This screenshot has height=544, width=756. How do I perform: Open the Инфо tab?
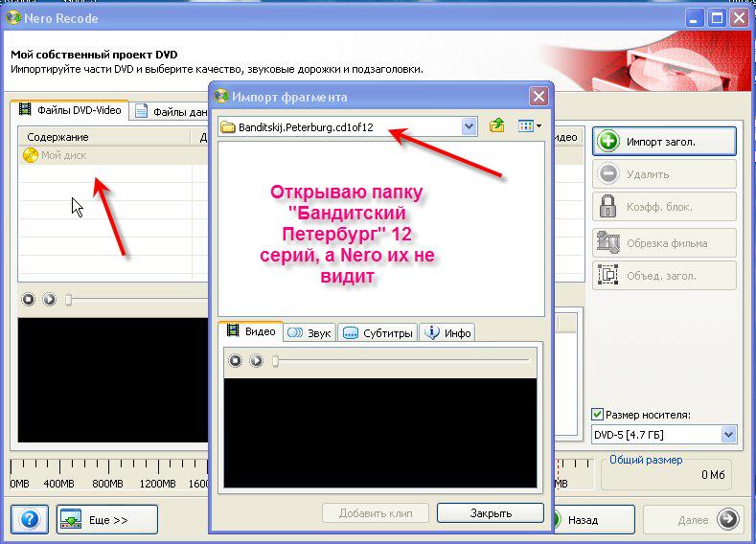[x=447, y=333]
